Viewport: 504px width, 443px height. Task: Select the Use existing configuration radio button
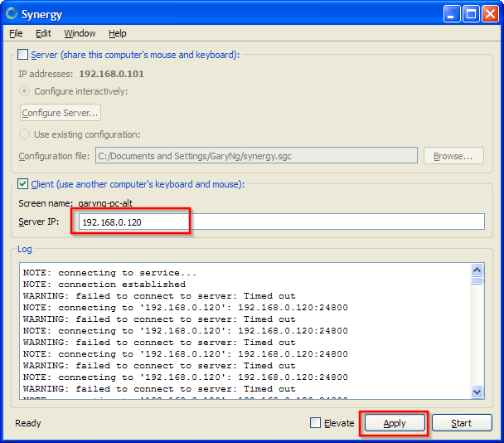click(x=24, y=134)
